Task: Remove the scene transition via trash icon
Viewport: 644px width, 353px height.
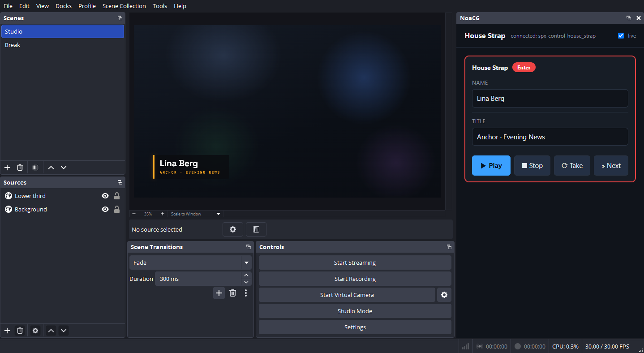Action: 232,293
